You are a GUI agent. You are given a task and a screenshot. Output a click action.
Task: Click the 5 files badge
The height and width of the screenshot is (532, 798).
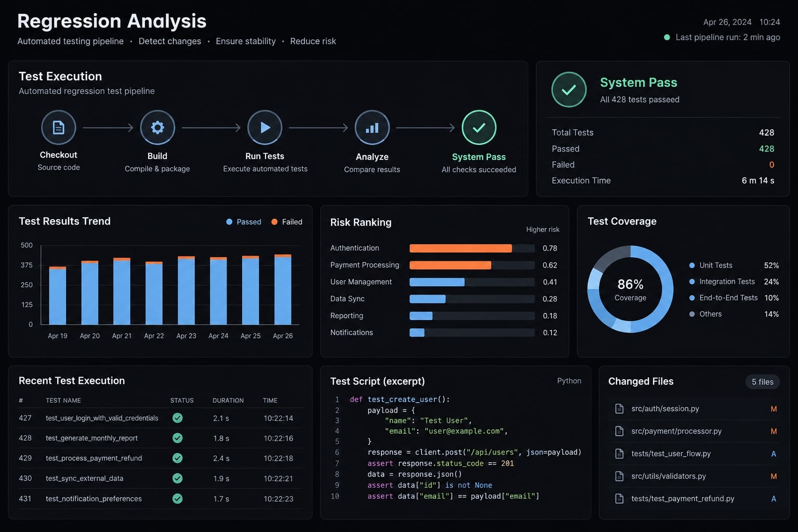pos(763,382)
